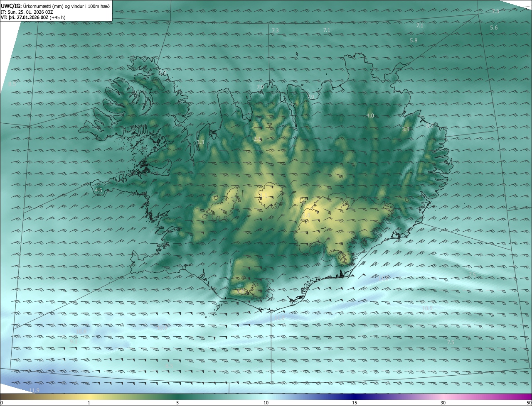Click the '7.1' label next to the 5.8 value

coord(420,26)
